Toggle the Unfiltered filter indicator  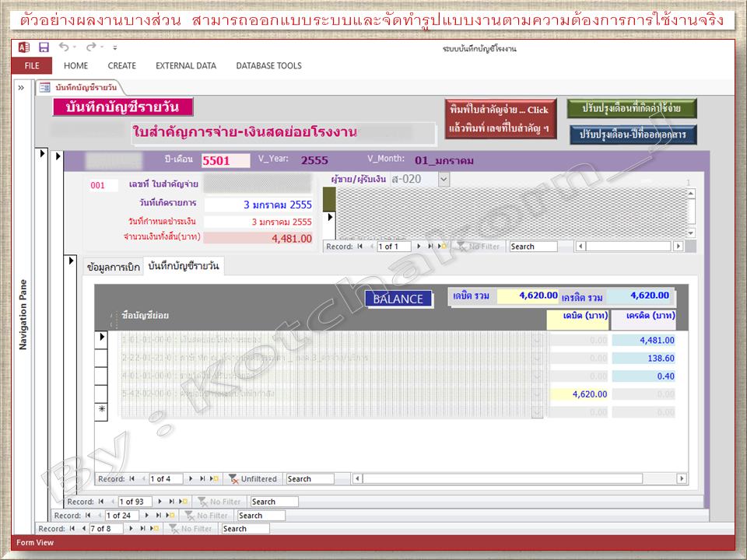(x=253, y=479)
